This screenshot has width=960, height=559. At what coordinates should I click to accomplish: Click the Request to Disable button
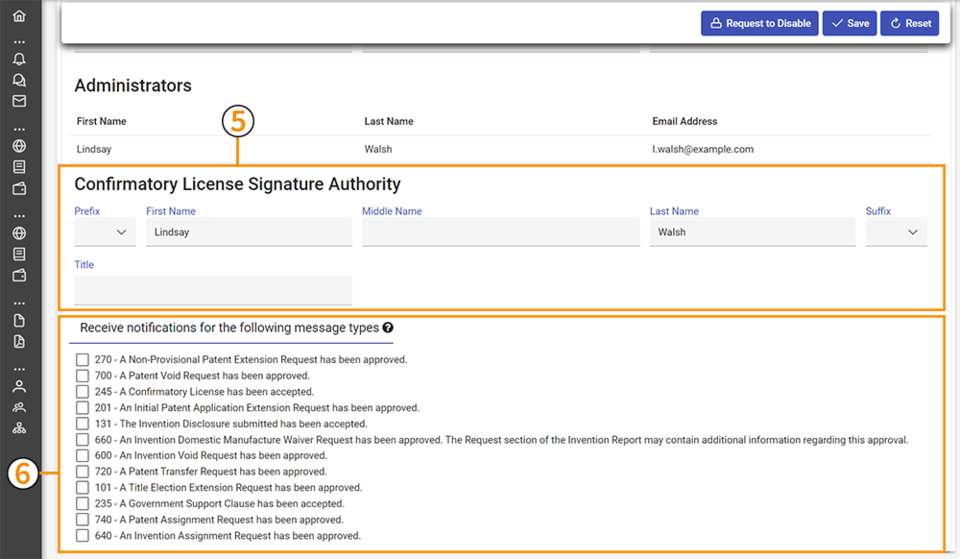click(x=759, y=23)
